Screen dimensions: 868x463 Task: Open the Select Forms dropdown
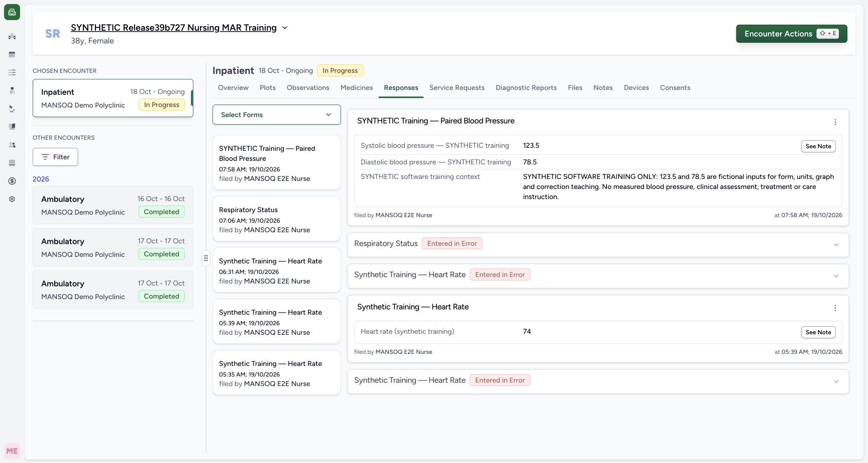pos(277,115)
